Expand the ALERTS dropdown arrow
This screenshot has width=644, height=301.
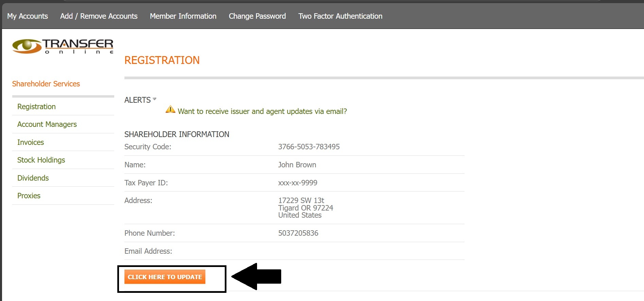[154, 99]
